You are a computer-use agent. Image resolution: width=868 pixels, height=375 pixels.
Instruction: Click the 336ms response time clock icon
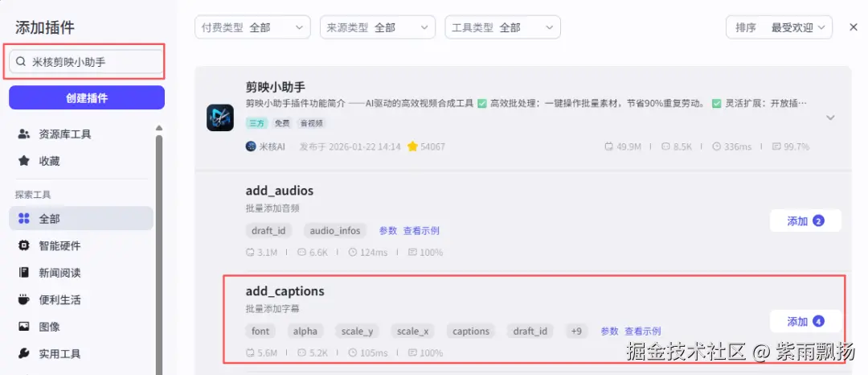point(717,146)
